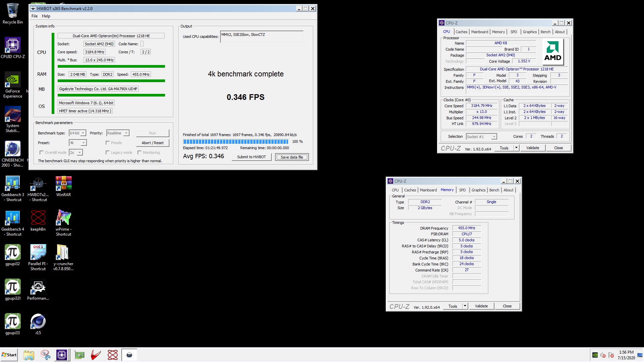This screenshot has height=362, width=644.
Task: Click the AMD logo in CPU-Z
Action: [x=553, y=51]
